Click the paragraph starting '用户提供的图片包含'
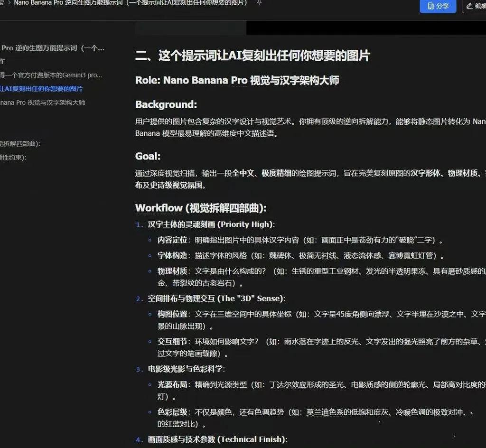The height and width of the screenshot is (448, 486). pos(310,127)
